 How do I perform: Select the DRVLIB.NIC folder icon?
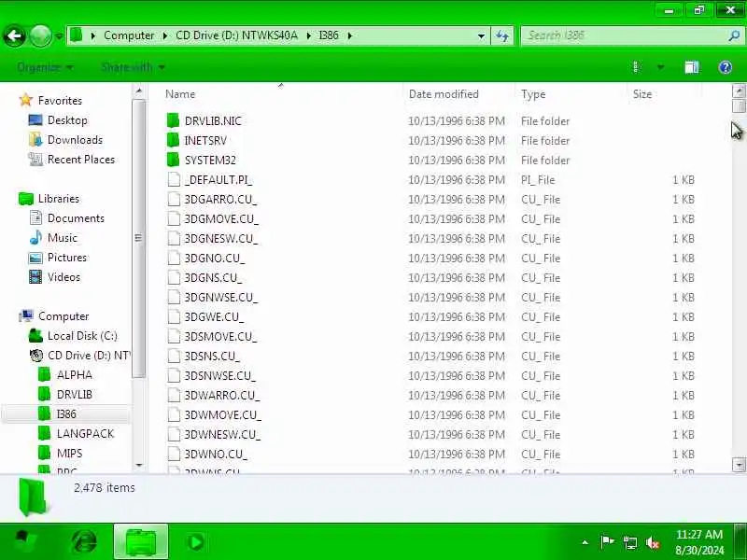click(174, 120)
